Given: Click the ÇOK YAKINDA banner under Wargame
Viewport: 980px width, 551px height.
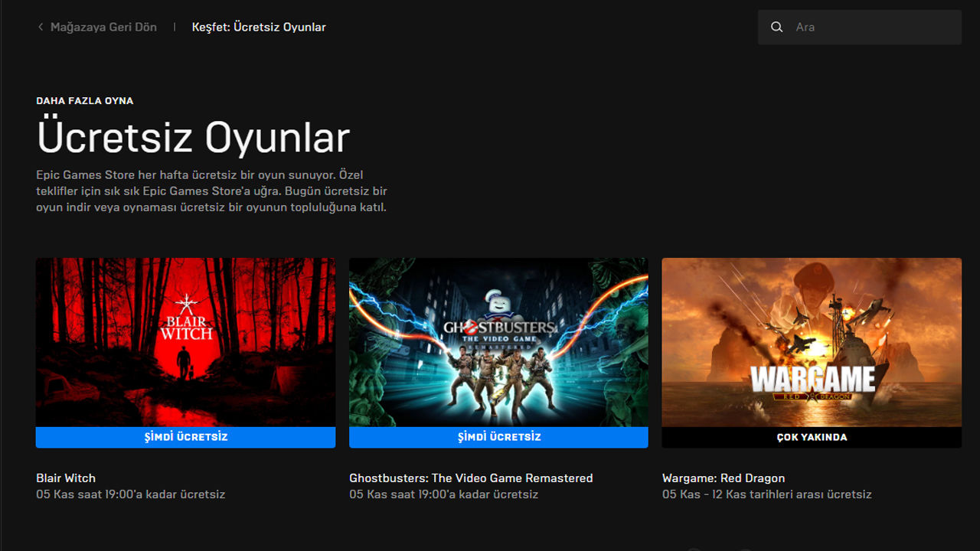Looking at the screenshot, I should click(x=812, y=437).
